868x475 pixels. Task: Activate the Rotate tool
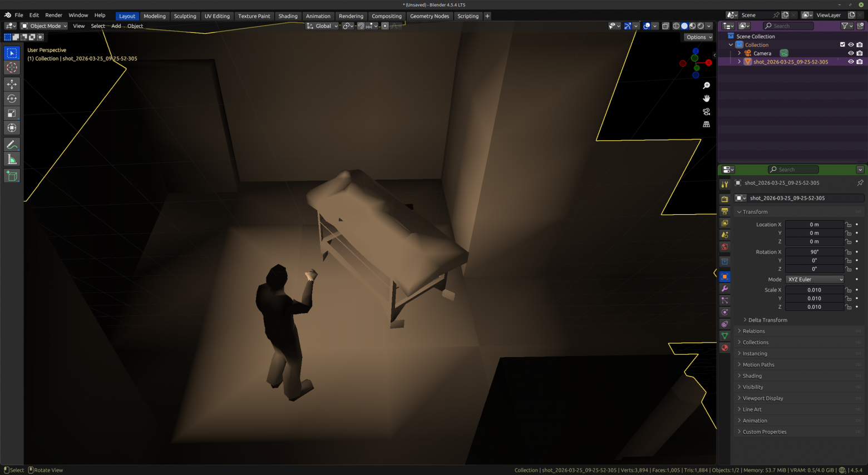[12, 98]
